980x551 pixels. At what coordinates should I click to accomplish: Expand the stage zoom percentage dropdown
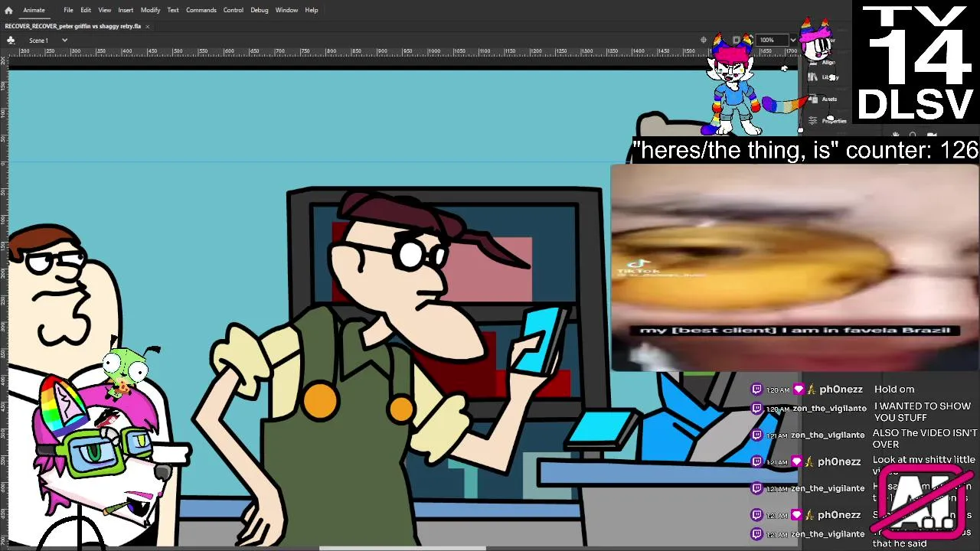tap(793, 40)
